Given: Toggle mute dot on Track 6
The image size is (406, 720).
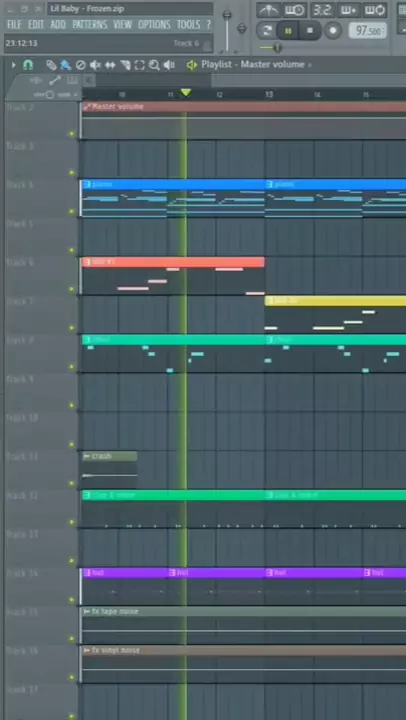Looking at the screenshot, I should click(x=71, y=289).
